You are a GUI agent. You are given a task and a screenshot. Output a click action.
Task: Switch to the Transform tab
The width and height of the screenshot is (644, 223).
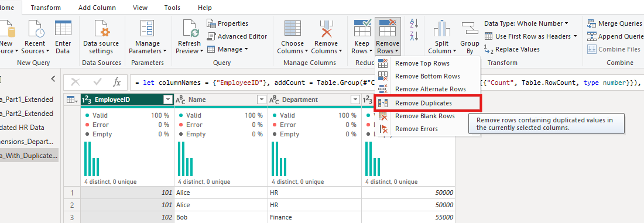tap(46, 8)
